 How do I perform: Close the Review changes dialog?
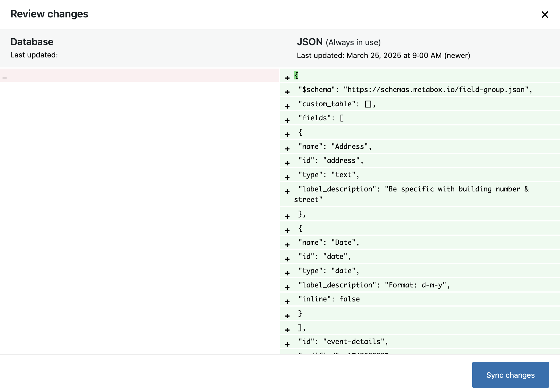tap(545, 15)
